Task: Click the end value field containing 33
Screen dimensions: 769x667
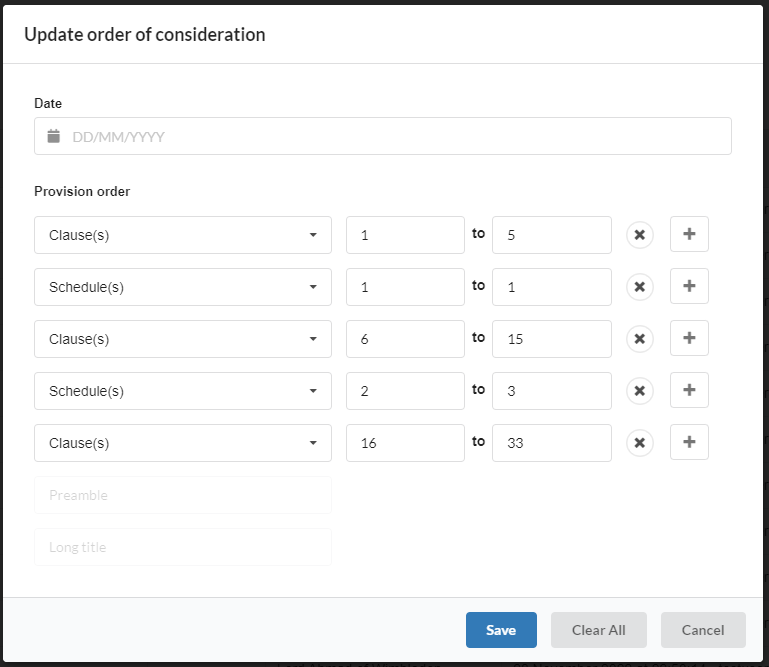Action: 552,443
